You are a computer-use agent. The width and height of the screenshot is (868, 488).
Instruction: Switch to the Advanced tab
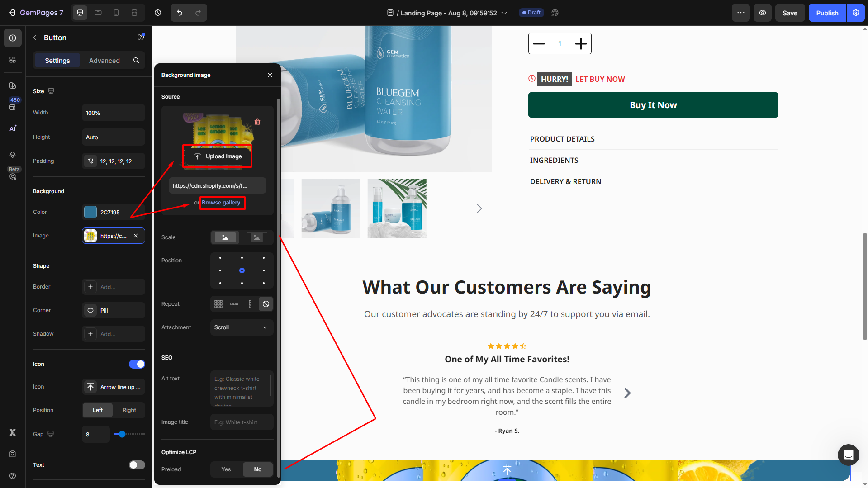(104, 61)
